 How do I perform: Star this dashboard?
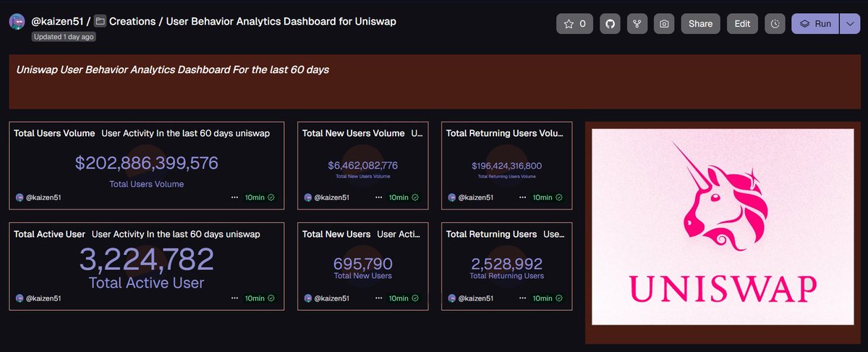point(575,24)
